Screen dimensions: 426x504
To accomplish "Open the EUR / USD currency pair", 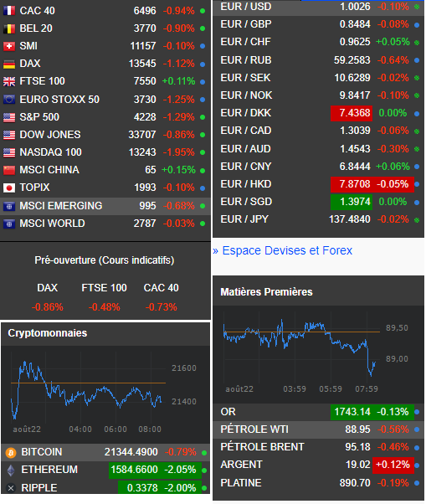I will [246, 7].
